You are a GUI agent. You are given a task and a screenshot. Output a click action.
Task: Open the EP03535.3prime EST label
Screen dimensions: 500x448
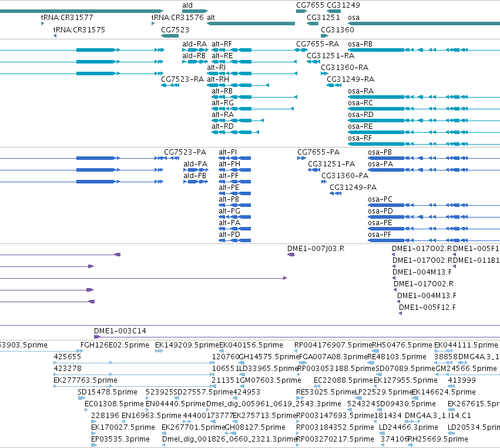[x=120, y=439]
